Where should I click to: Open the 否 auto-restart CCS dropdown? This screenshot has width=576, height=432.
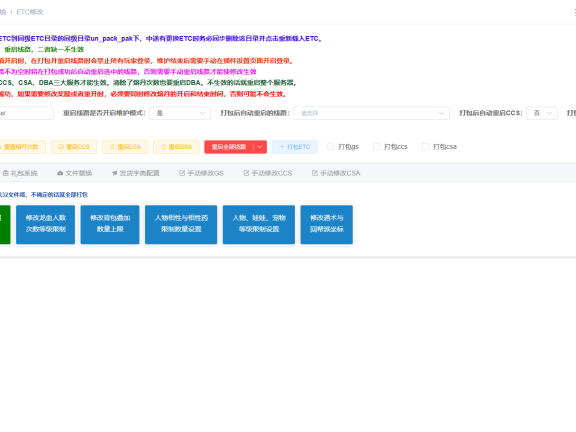tap(542, 113)
